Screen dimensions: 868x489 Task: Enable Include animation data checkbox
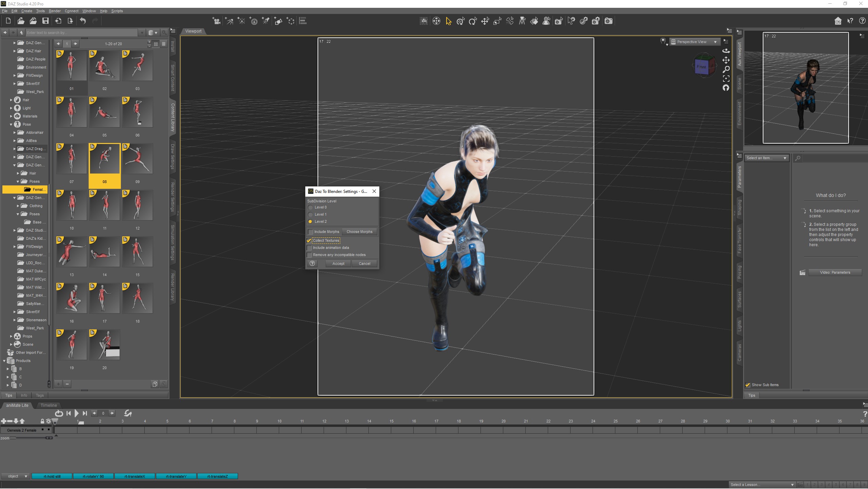[x=309, y=248]
